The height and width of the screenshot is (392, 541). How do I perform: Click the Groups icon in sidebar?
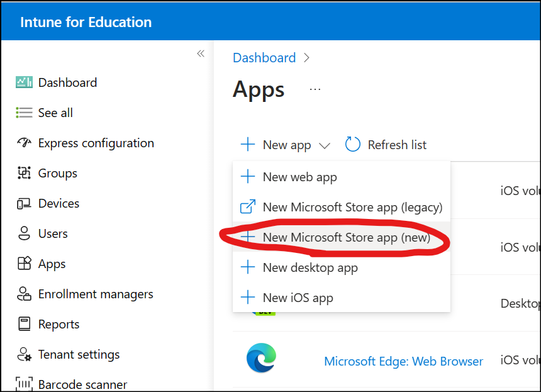tap(24, 173)
